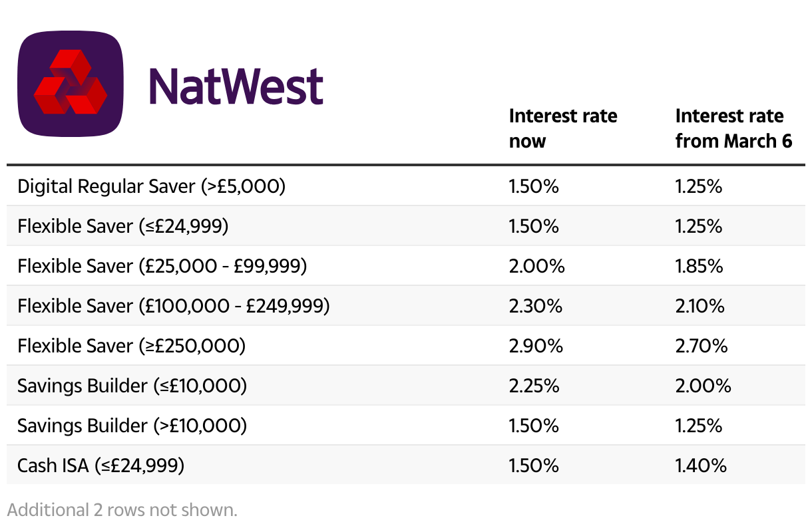Select the 2.30% current rate cell
This screenshot has height=528, width=812.
536,307
